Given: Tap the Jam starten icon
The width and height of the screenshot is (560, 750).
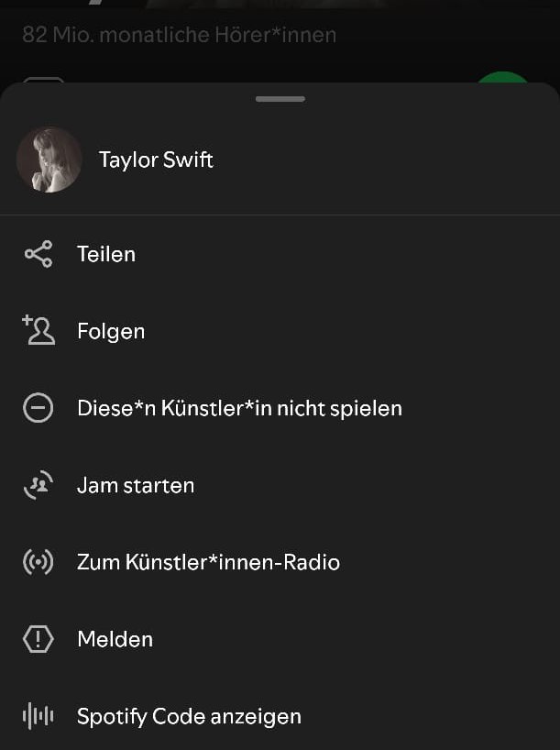Looking at the screenshot, I should tap(38, 485).
